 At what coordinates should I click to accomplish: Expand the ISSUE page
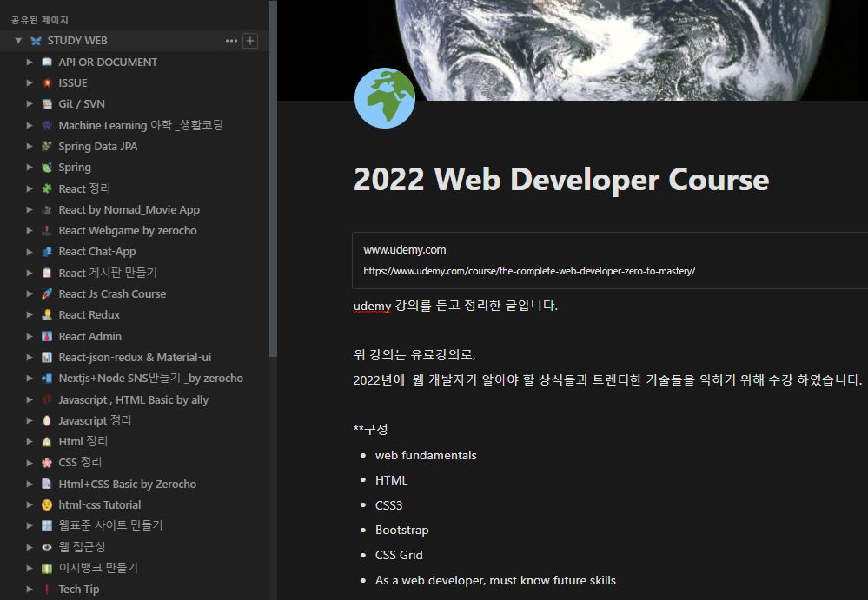point(30,83)
